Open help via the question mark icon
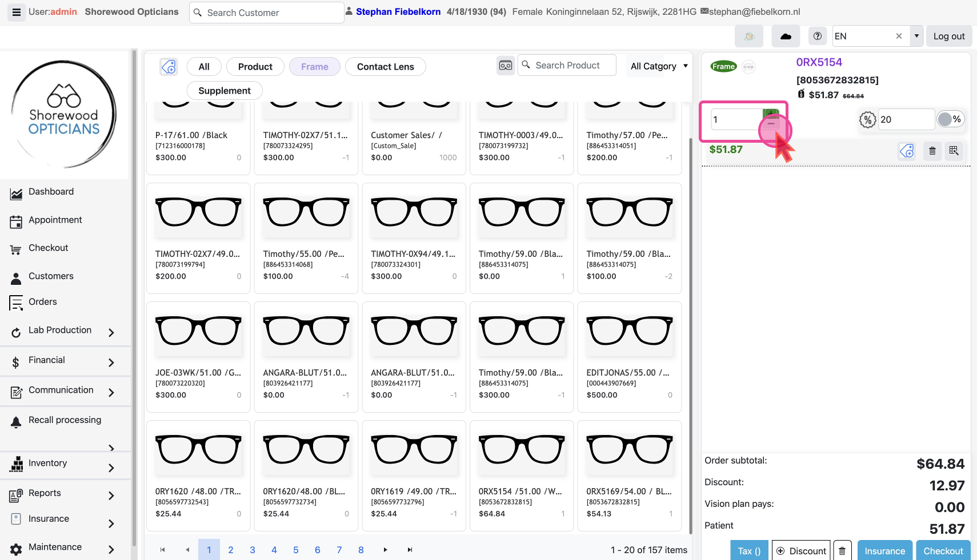The image size is (977, 560). [x=818, y=36]
